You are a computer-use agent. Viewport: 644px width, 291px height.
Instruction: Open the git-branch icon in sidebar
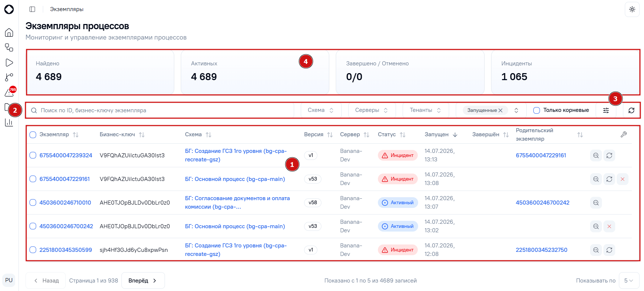[9, 78]
